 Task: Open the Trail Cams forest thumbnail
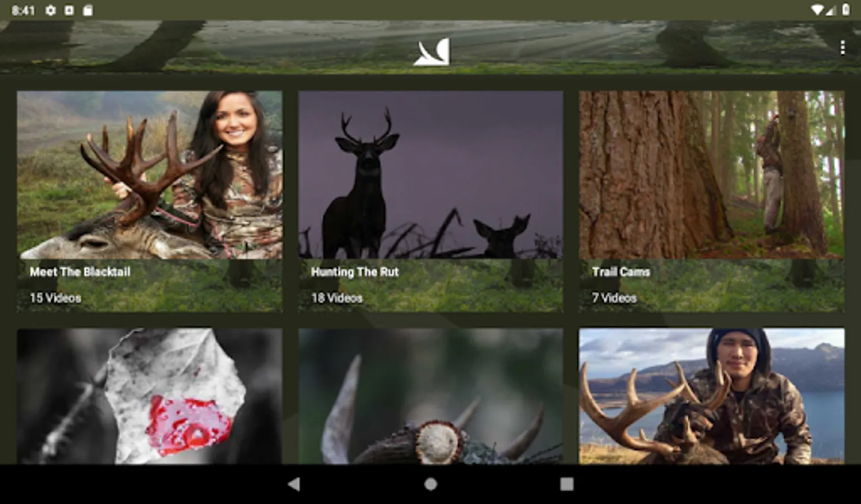coord(711,175)
